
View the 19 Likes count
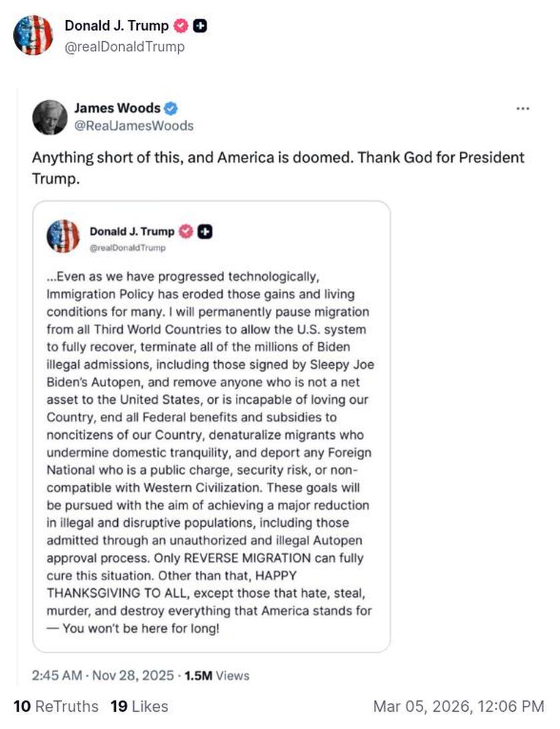pyautogui.click(x=139, y=706)
